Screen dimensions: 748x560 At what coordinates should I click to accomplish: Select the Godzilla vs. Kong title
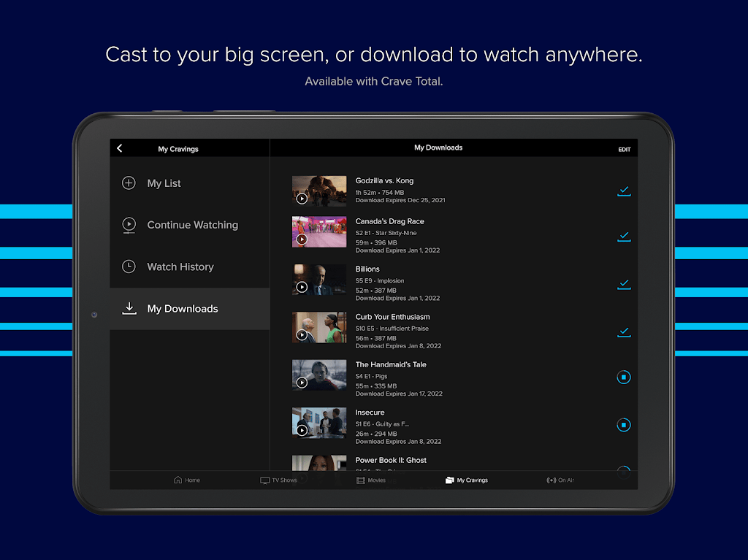[x=384, y=181]
